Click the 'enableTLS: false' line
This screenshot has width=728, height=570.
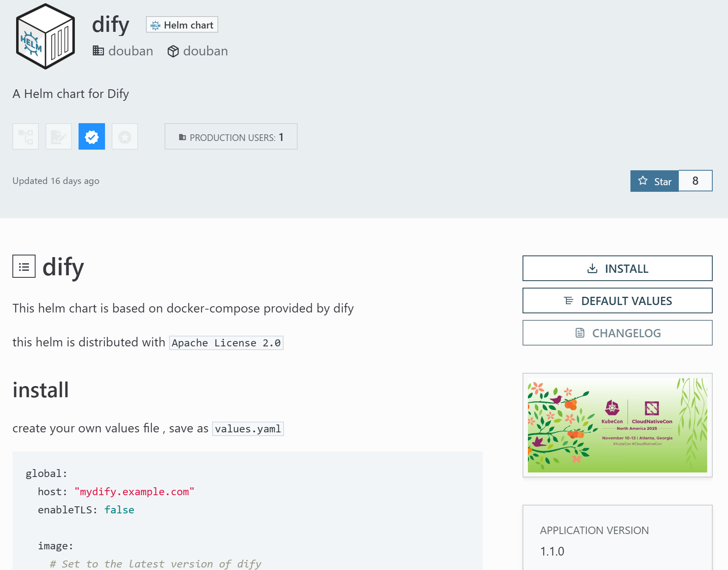point(86,510)
